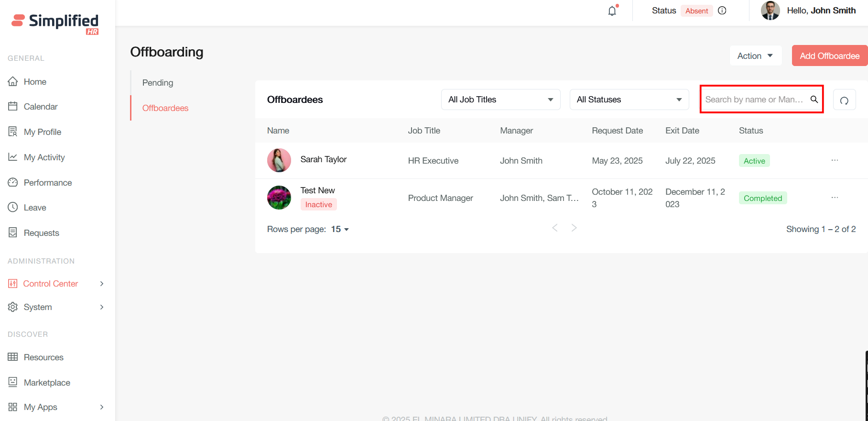
Task: Go to next page arrow
Action: [574, 228]
